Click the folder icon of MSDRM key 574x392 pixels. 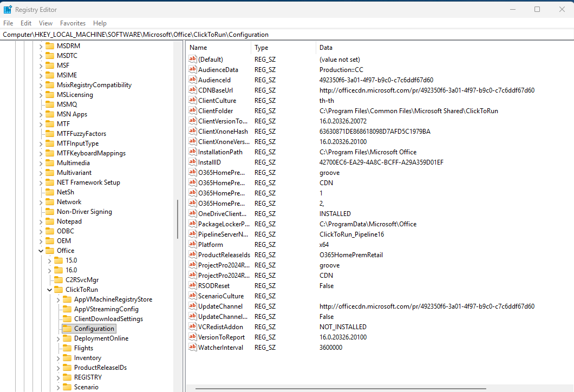coord(50,46)
